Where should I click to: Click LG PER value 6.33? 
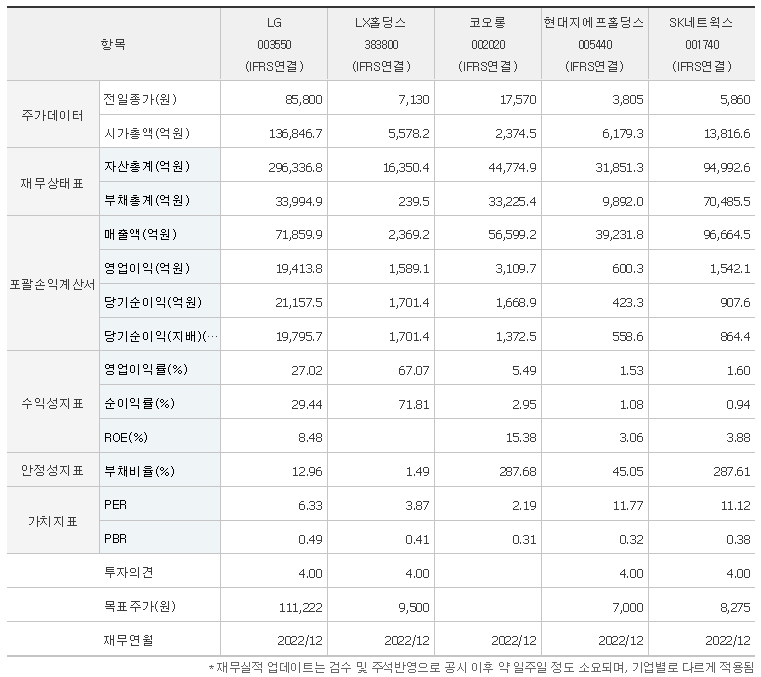pyautogui.click(x=310, y=506)
